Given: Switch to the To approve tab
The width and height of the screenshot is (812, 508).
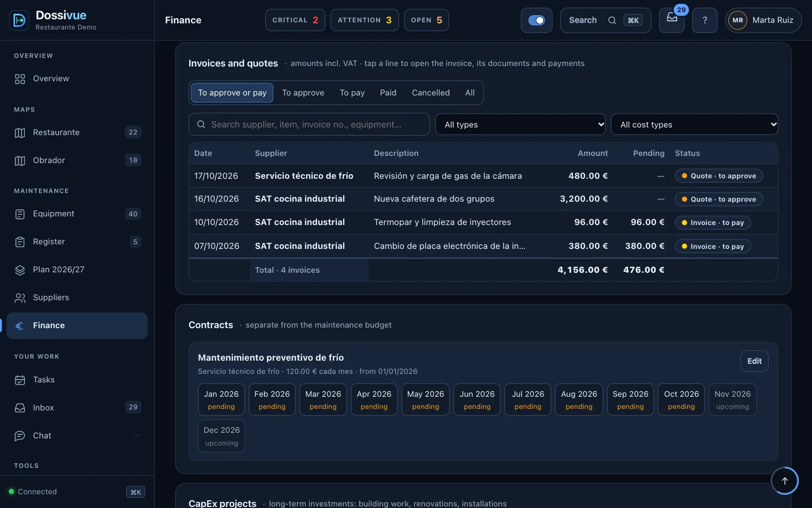Looking at the screenshot, I should point(303,93).
